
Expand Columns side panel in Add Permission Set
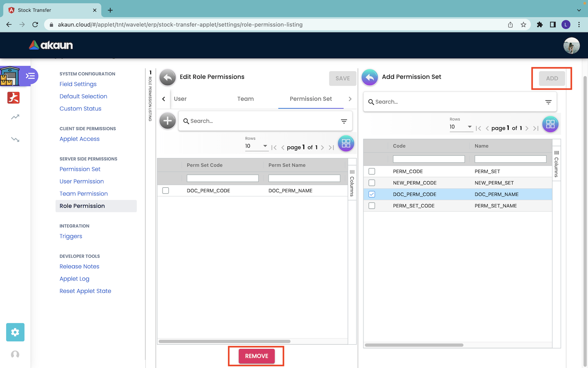coord(556,164)
